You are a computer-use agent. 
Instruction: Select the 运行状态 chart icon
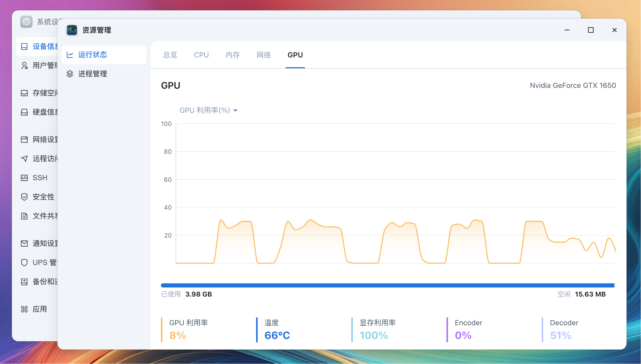[70, 55]
